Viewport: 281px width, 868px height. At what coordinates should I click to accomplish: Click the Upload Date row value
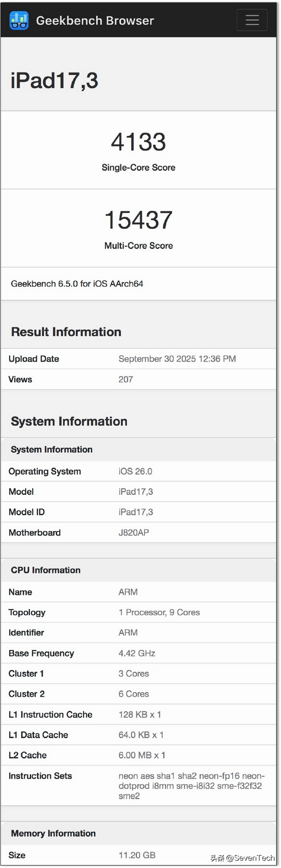[177, 359]
